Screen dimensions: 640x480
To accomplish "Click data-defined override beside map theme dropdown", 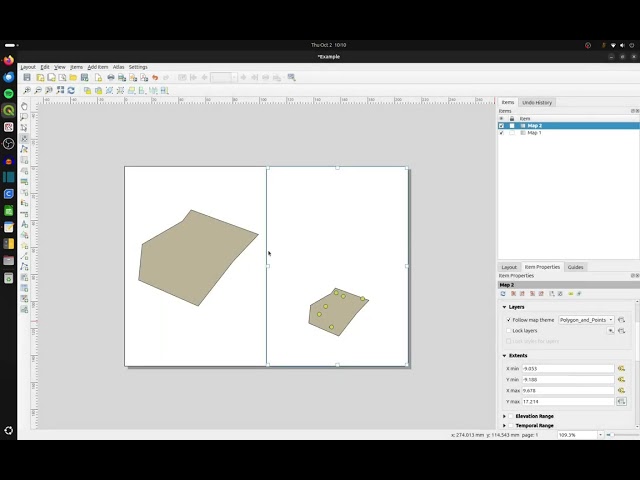I will (x=621, y=320).
